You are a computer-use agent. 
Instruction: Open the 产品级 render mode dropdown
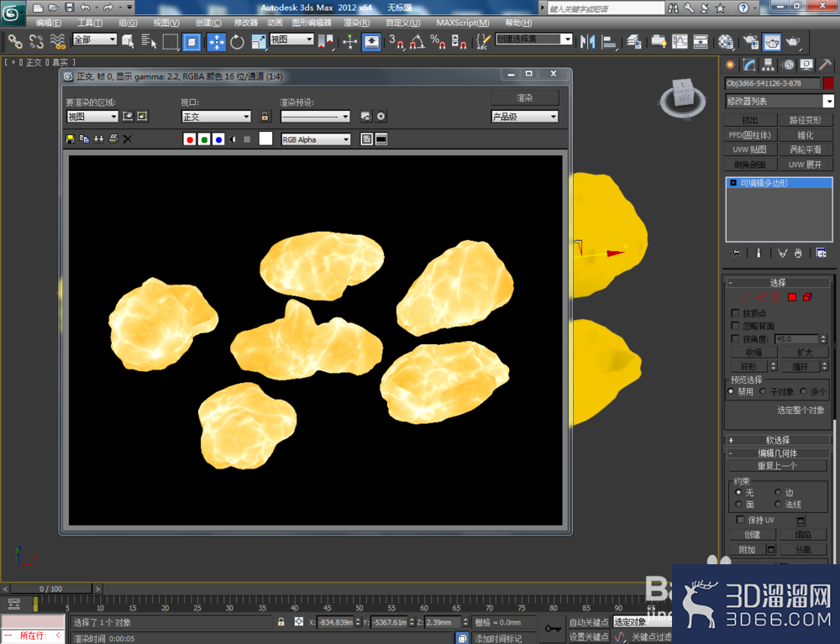[x=524, y=116]
